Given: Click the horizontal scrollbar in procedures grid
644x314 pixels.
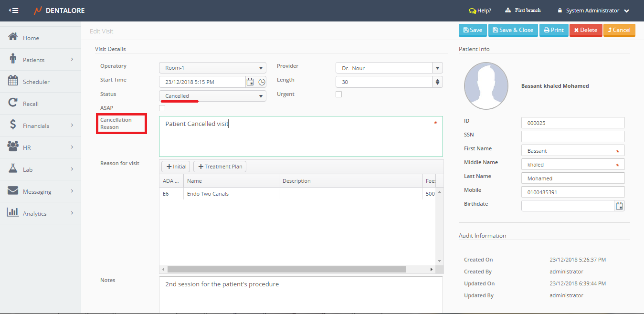Looking at the screenshot, I should [x=286, y=270].
